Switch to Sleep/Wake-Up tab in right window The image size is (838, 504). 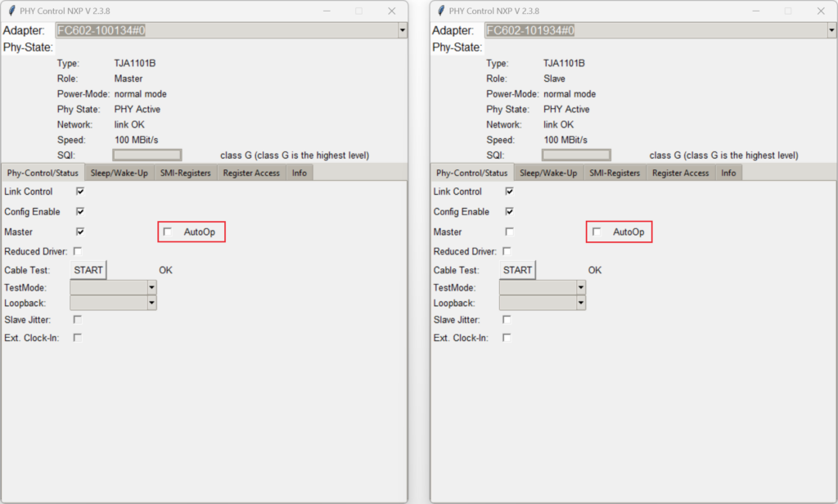point(548,173)
